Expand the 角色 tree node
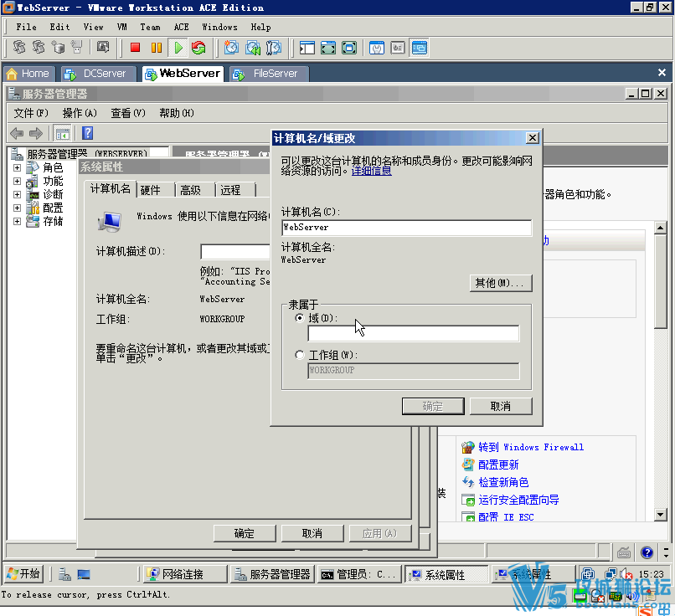The width and height of the screenshot is (675, 616). tap(18, 167)
